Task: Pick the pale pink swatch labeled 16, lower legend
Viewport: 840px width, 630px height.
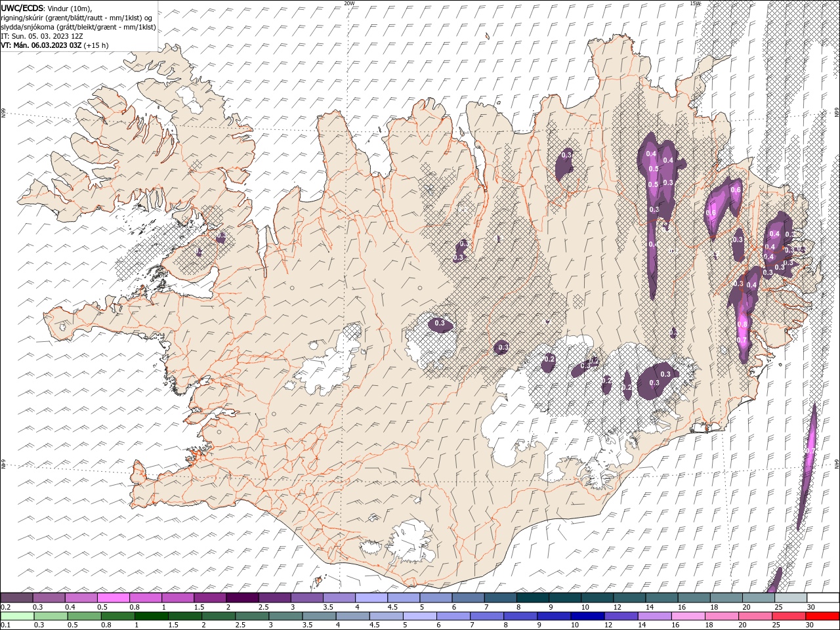Action: (x=688, y=616)
